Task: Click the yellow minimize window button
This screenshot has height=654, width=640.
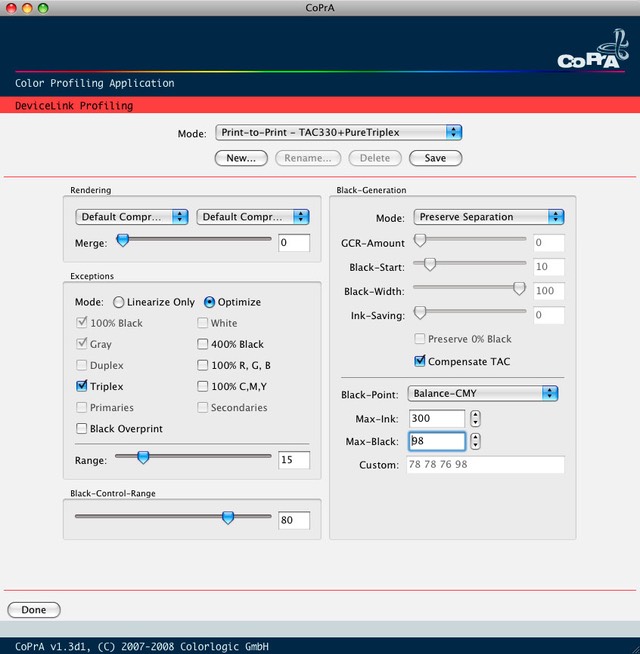Action: (27, 8)
